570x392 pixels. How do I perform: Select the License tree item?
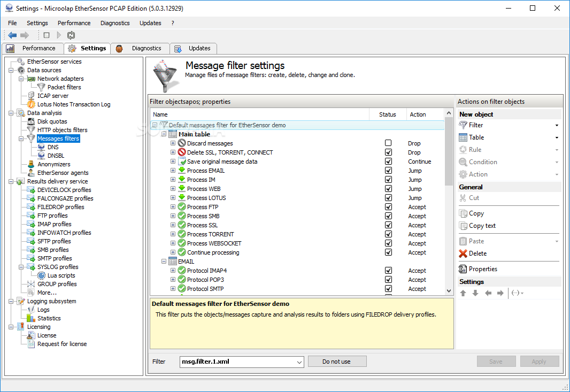47,335
